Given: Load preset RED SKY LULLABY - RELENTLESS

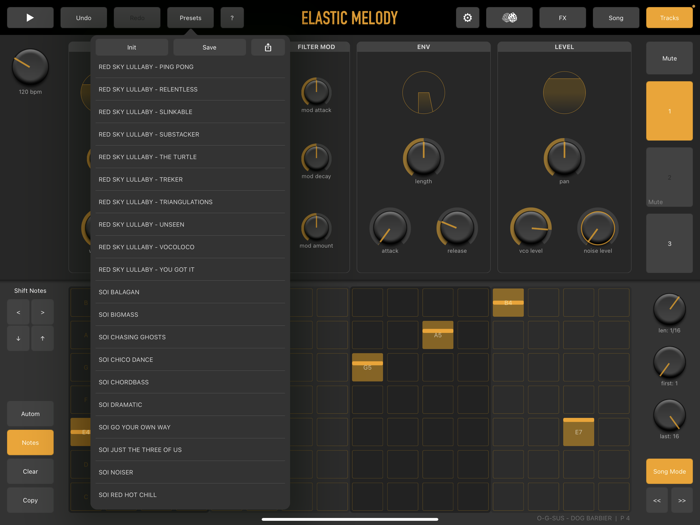Looking at the screenshot, I should coord(190,89).
